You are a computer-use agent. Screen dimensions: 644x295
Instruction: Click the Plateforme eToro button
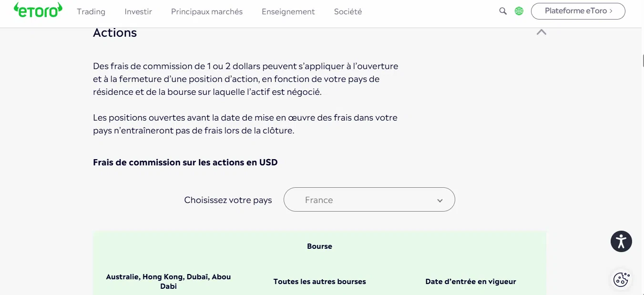pos(578,11)
